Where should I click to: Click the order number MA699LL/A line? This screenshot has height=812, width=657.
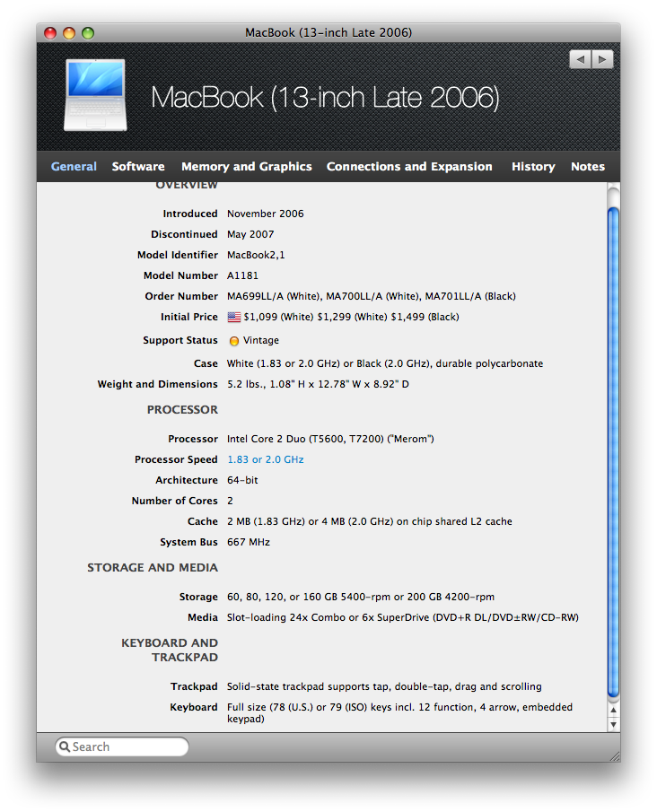point(372,297)
